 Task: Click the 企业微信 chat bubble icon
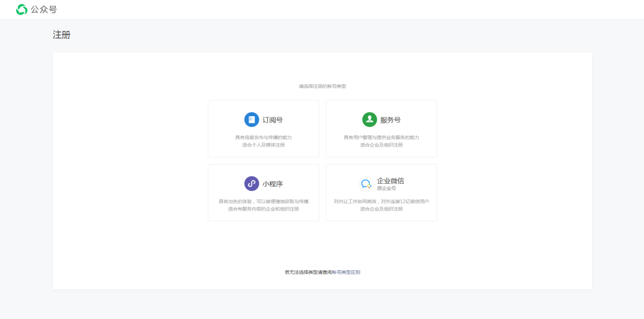coord(366,184)
